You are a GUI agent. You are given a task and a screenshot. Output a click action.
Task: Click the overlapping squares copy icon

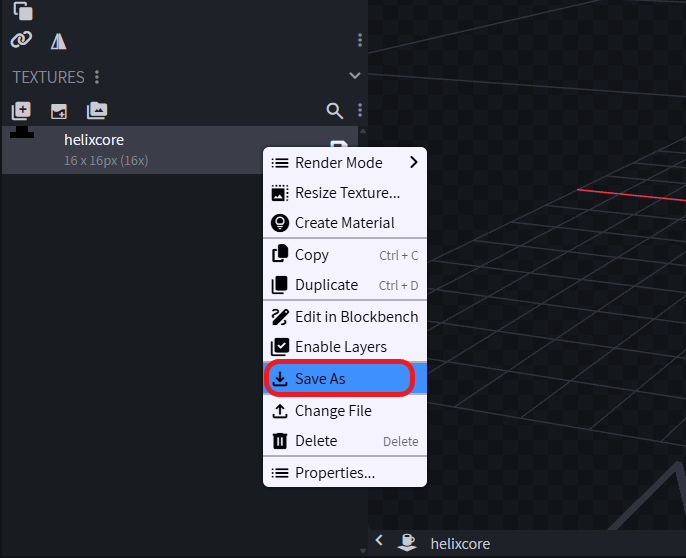[22, 11]
